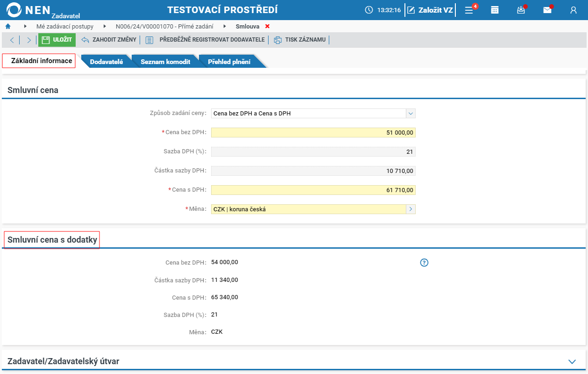Switch to Přehled plnění tab
The image size is (588, 374).
click(x=229, y=62)
